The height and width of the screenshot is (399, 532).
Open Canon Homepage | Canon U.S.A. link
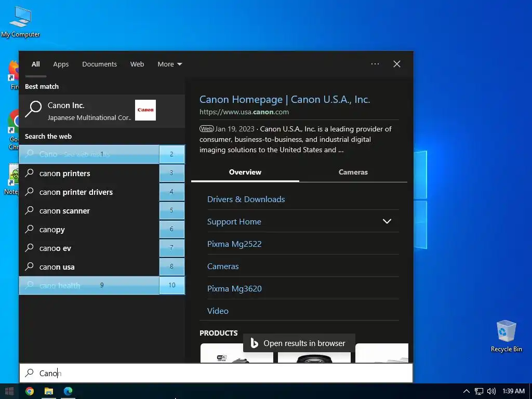[285, 99]
